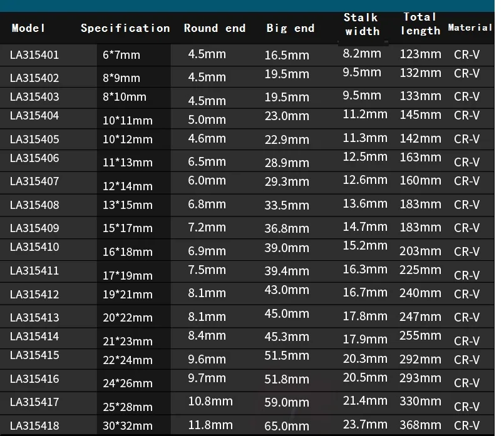Click the 123mm total length value
The height and width of the screenshot is (436, 504).
(421, 54)
